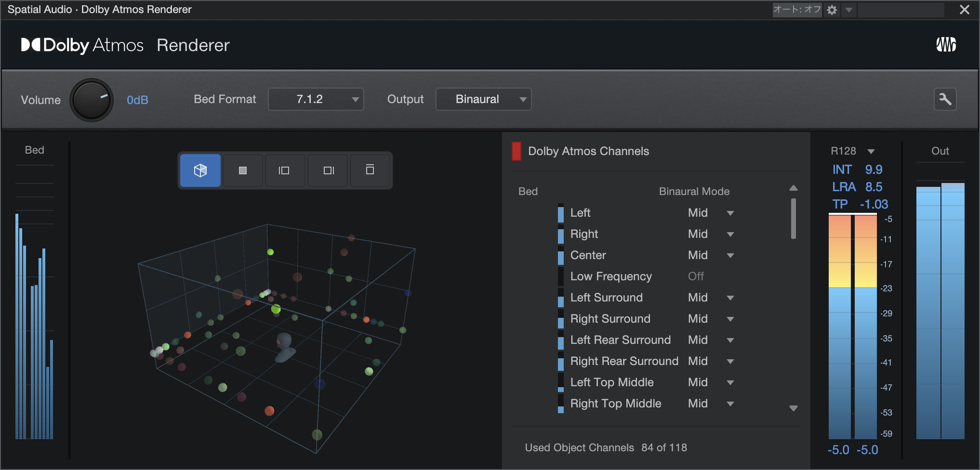Click the Out meter label
The image size is (980, 470).
click(x=940, y=151)
